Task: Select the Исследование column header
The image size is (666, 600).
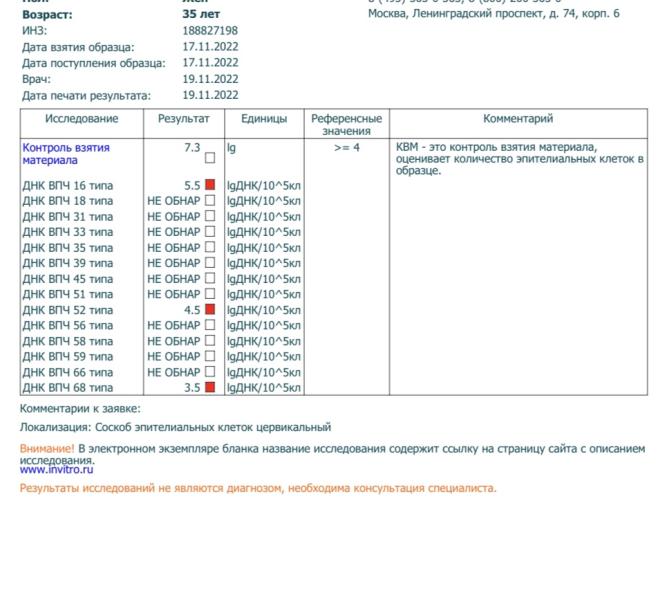Action: pos(82,118)
